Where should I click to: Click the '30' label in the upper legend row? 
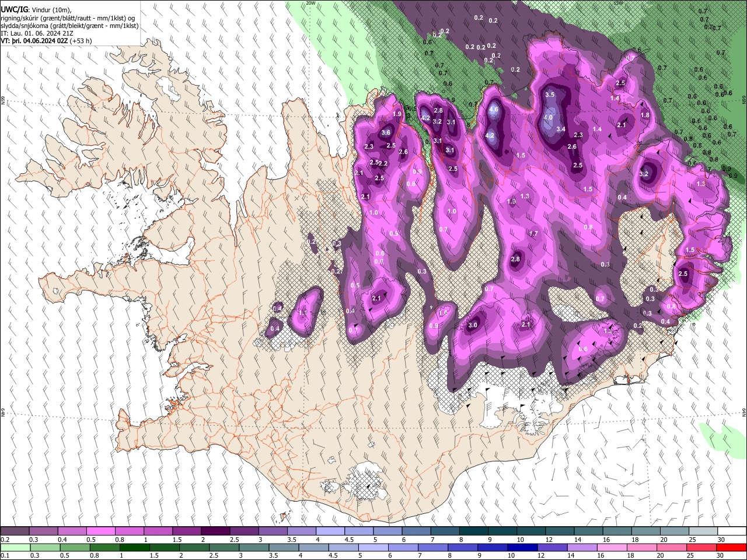tap(721, 540)
